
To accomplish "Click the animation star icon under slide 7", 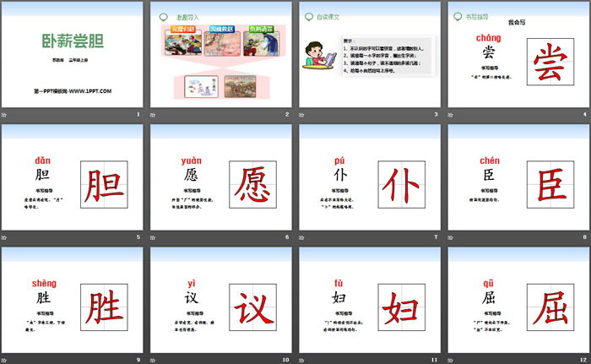I will click(x=301, y=237).
